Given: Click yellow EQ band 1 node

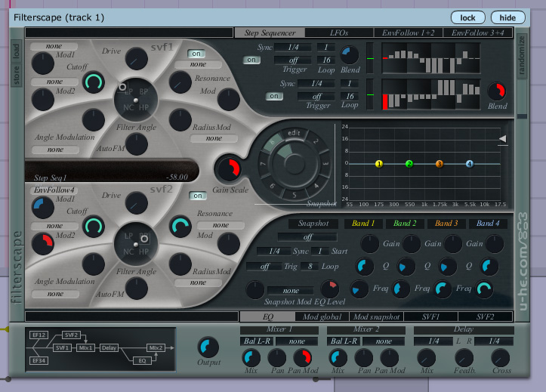Looking at the screenshot, I should [x=379, y=164].
